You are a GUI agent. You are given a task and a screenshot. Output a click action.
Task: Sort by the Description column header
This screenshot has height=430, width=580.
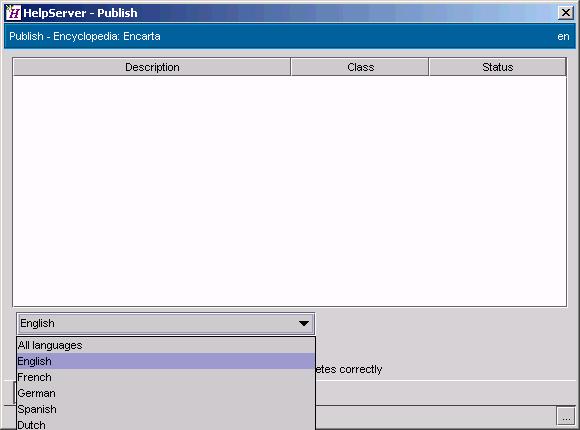point(152,67)
